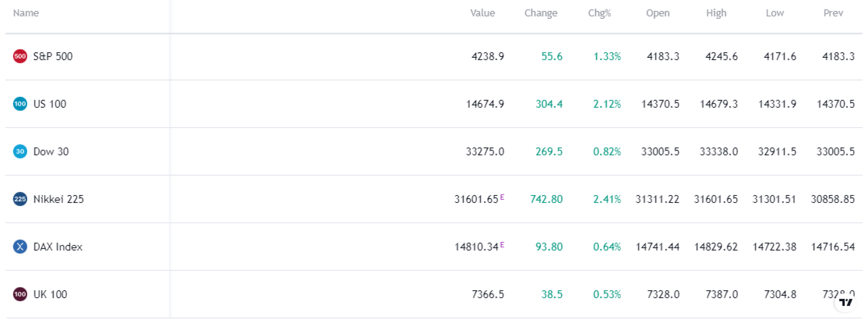Click the US 100 blue circle icon
The height and width of the screenshot is (334, 868).
click(x=20, y=104)
